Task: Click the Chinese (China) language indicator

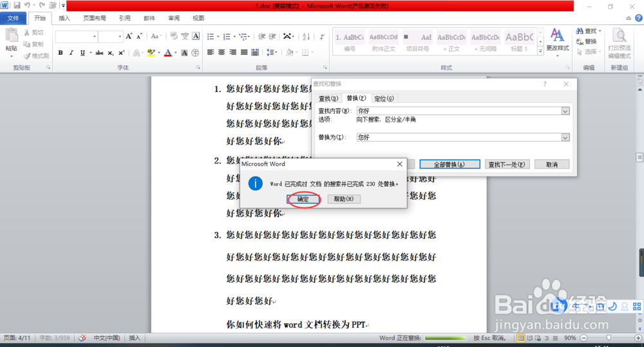Action: pos(107,338)
